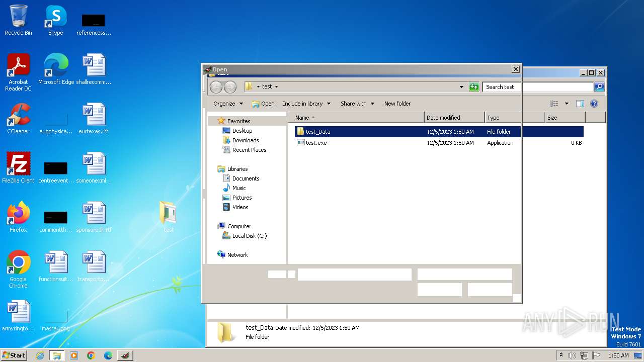Click the taskbar clock showing 1:50 AM
The image size is (644, 362).
click(x=618, y=355)
